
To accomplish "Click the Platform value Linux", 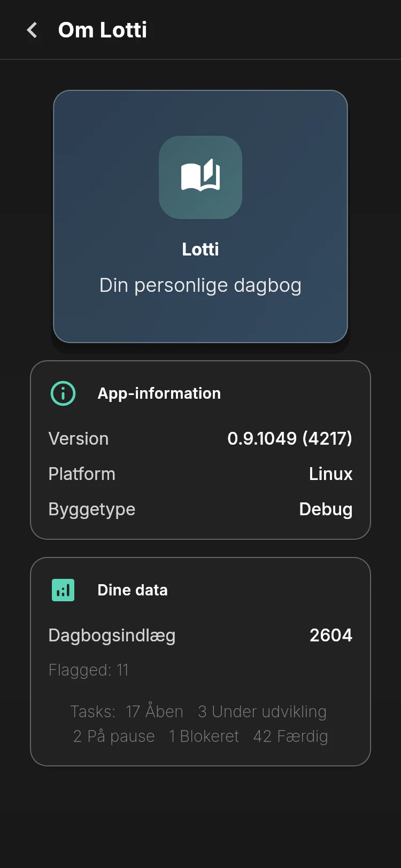I will pos(331,474).
